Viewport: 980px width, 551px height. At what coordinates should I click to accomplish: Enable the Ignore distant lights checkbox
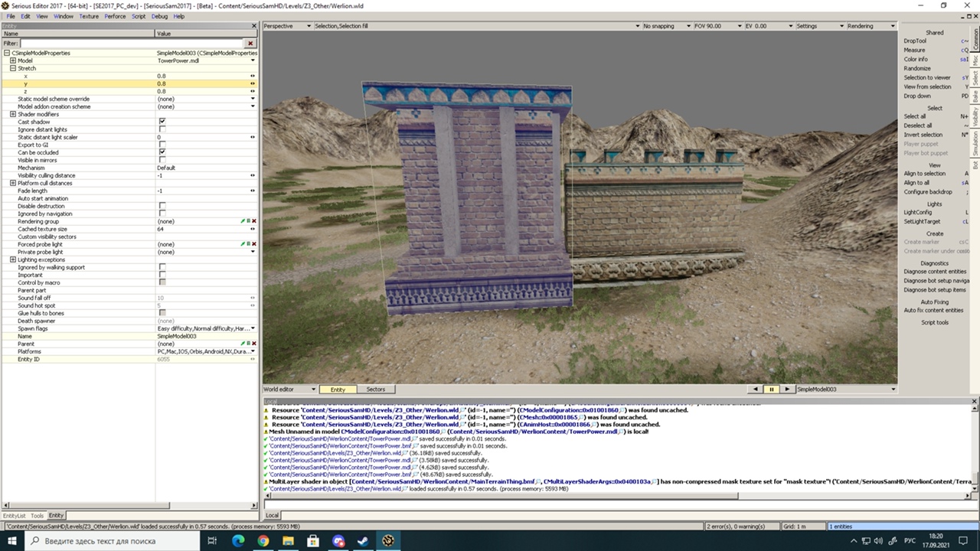pyautogui.click(x=162, y=129)
